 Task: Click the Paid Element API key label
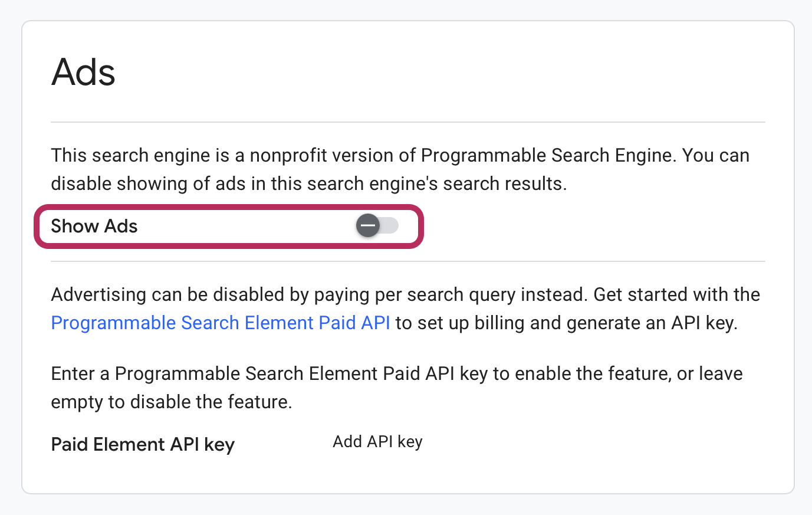tap(142, 444)
